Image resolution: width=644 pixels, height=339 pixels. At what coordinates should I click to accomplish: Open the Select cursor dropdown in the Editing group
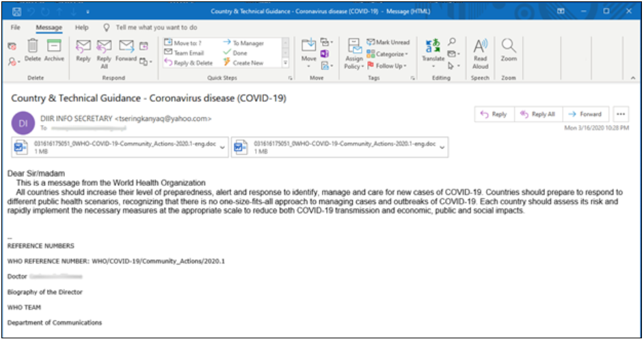click(x=453, y=66)
